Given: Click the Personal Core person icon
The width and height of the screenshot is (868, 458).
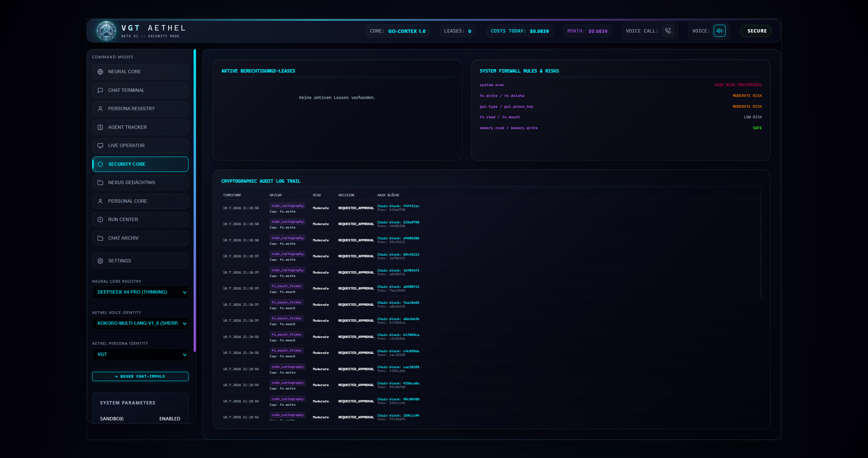Looking at the screenshot, I should (100, 201).
